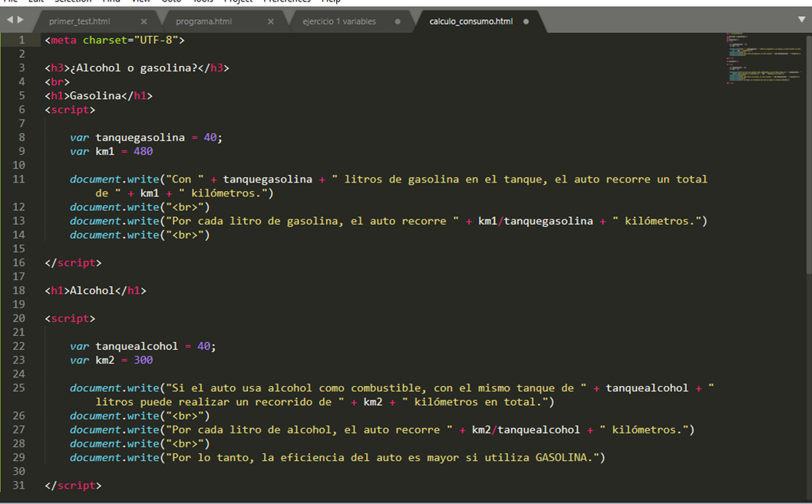Screen dimensions: 812x504
Task: Click the right tab-navigation arrow
Action: (x=21, y=20)
